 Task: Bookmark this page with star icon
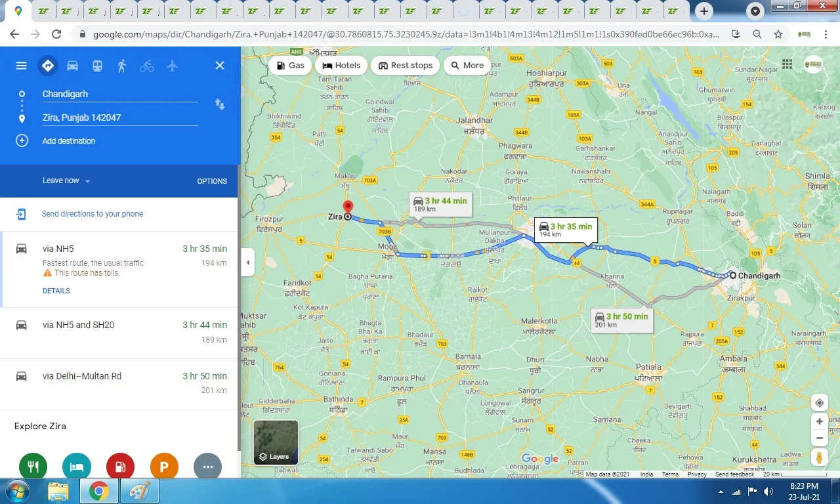[x=778, y=34]
